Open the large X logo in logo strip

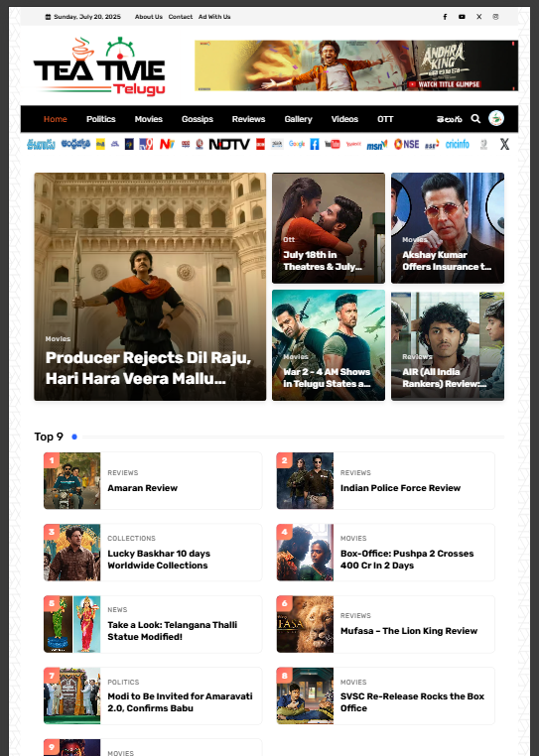point(504,144)
